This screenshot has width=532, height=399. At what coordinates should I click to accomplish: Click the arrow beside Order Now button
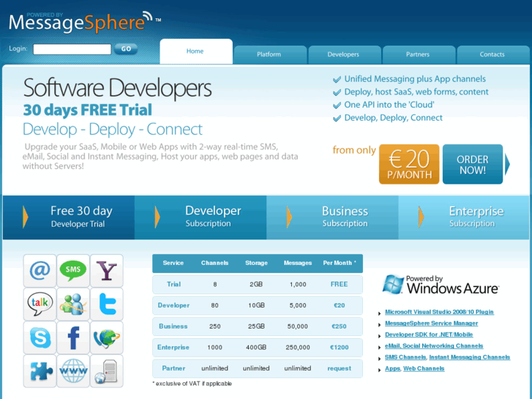pos(507,164)
